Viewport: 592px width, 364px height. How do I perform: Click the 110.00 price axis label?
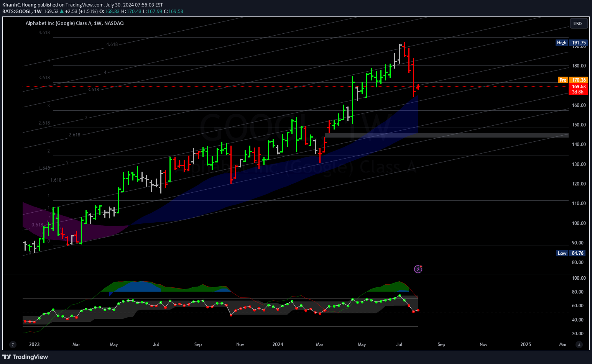point(579,203)
